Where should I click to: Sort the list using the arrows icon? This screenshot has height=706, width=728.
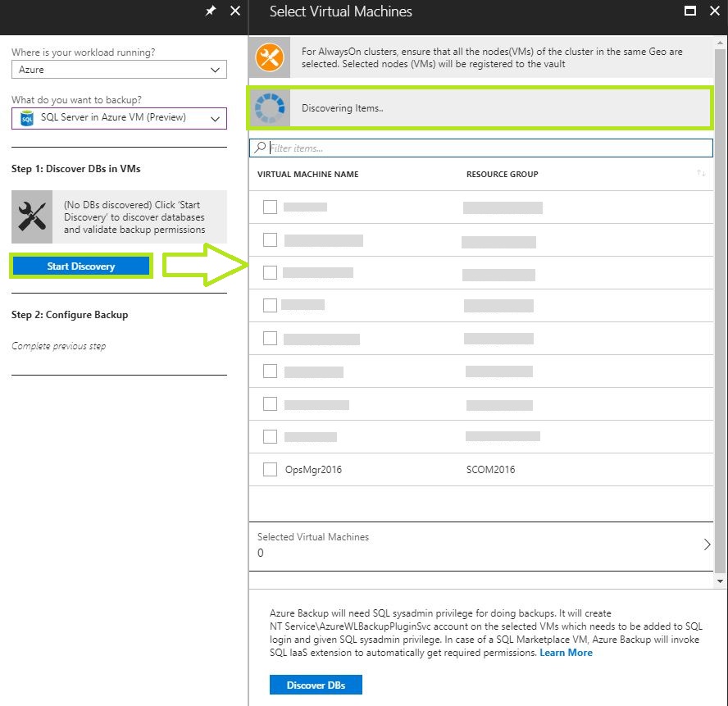[701, 173]
